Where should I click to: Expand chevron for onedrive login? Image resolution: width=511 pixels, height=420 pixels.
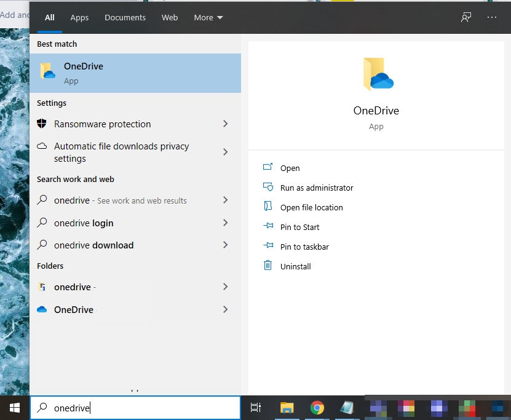pos(225,223)
